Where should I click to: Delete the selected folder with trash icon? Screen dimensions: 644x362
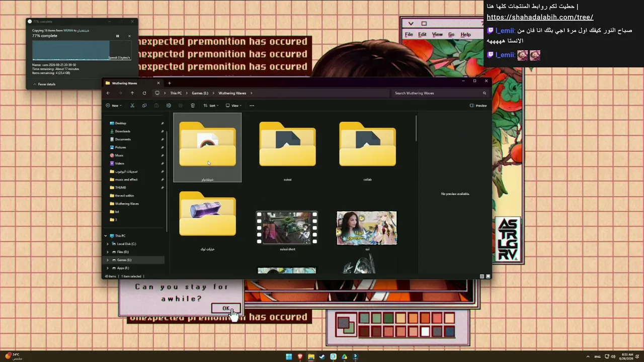193,106
